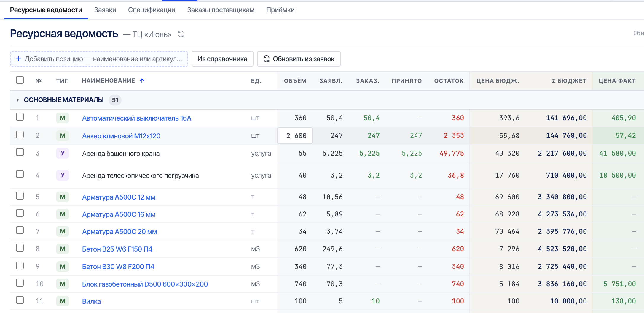Switch to the Заявки tab
Image resolution: width=644 pixels, height=313 pixels.
[x=105, y=10]
